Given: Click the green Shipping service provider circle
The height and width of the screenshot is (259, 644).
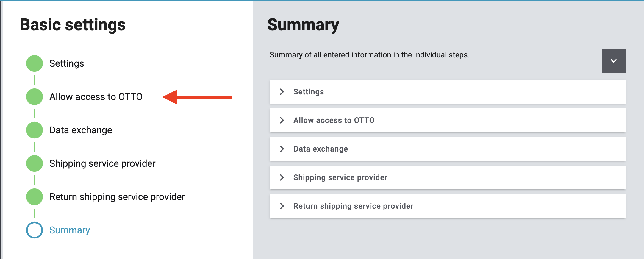Looking at the screenshot, I should pyautogui.click(x=35, y=163).
